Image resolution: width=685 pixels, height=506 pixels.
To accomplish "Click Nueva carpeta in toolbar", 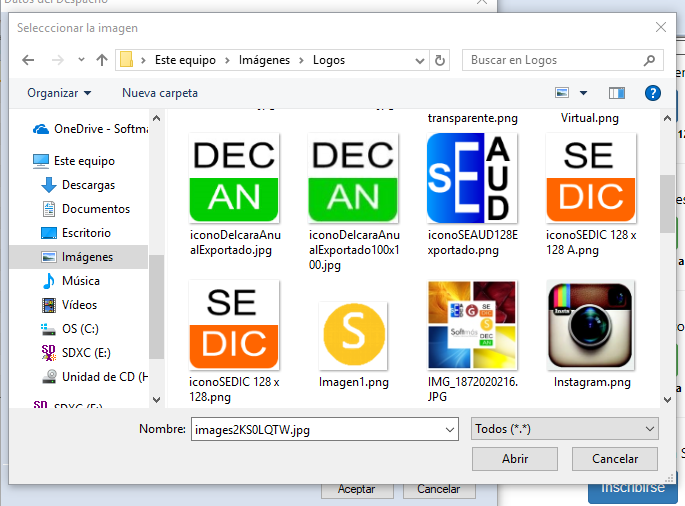I will [x=160, y=93].
